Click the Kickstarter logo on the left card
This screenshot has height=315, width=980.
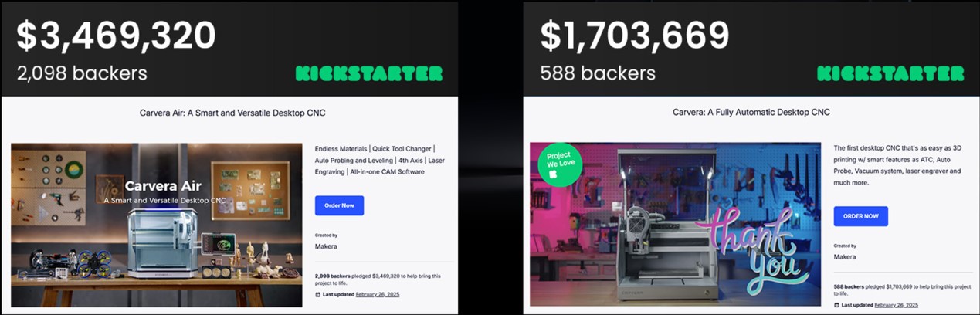tap(369, 74)
